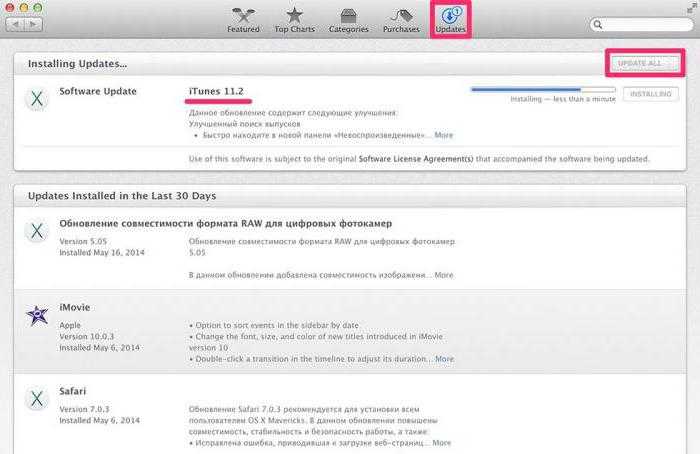Expand More in iTunes 11.2 description
700x454 pixels.
443,135
